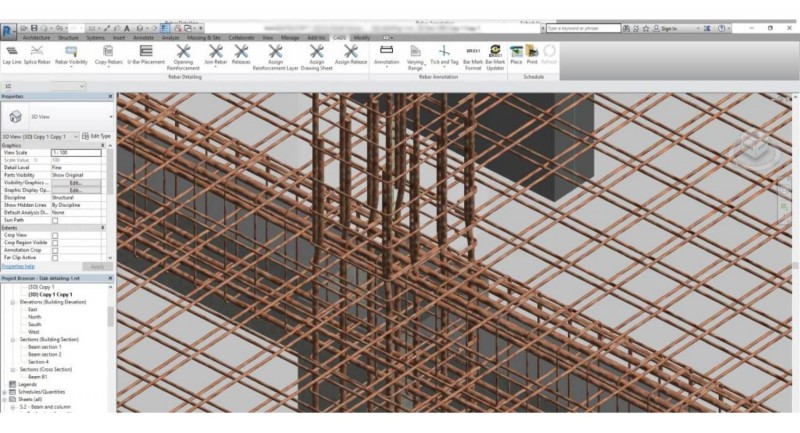Switch to the Structure ribbon tab

pos(68,38)
